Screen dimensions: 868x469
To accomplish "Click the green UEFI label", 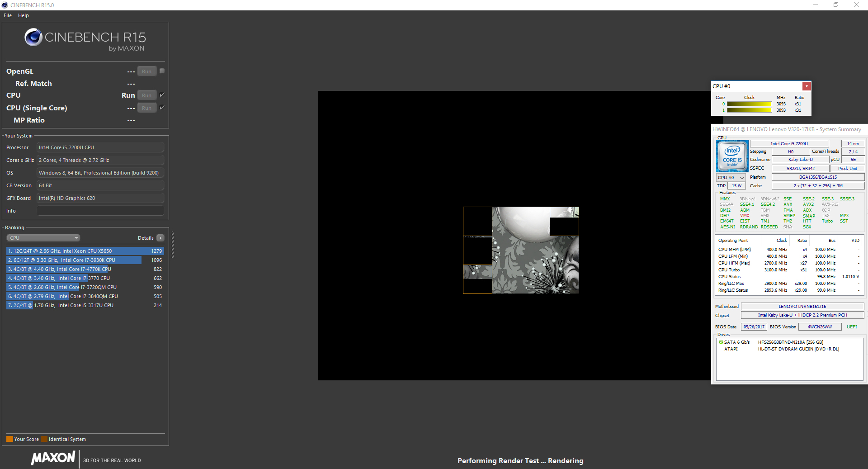I will pos(852,327).
